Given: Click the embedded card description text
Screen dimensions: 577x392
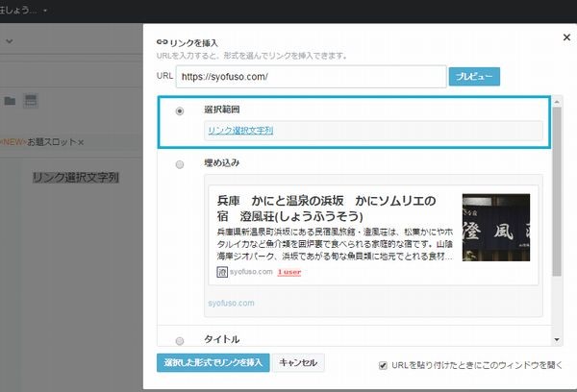Looking at the screenshot, I should click(335, 244).
